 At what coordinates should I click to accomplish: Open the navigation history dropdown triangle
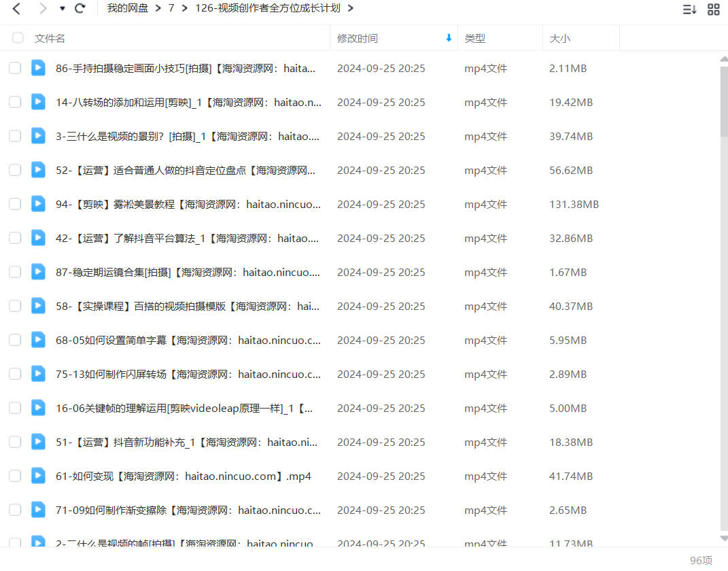(63, 8)
